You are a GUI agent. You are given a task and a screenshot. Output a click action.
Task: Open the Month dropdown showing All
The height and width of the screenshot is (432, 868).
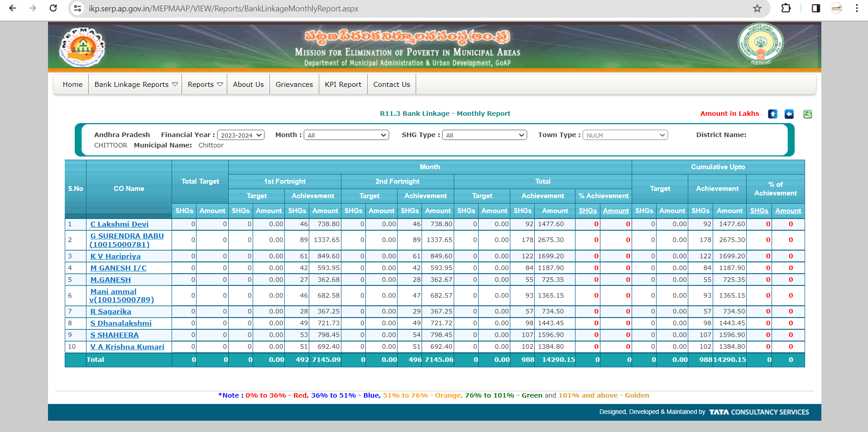346,134
